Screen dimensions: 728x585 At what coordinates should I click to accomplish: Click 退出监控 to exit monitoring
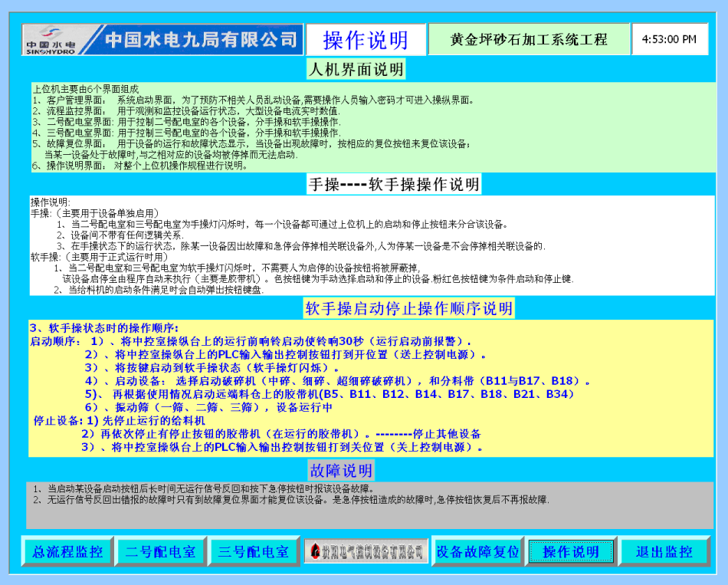664,550
